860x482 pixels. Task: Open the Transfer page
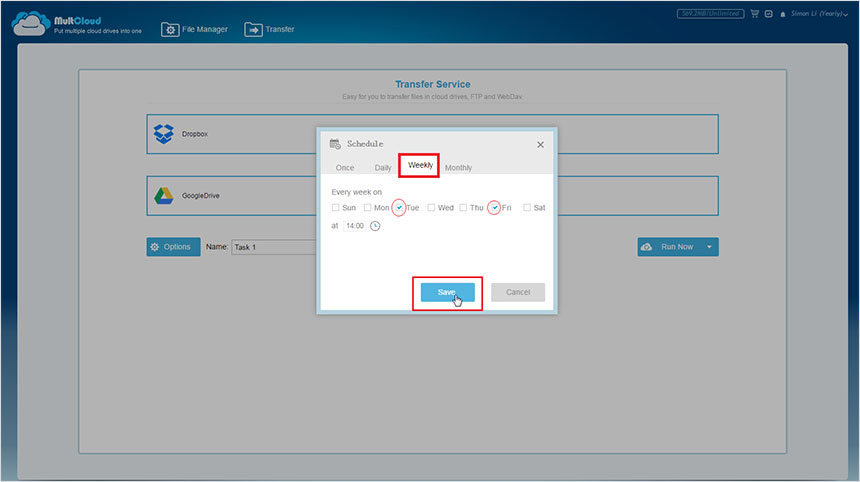point(269,29)
